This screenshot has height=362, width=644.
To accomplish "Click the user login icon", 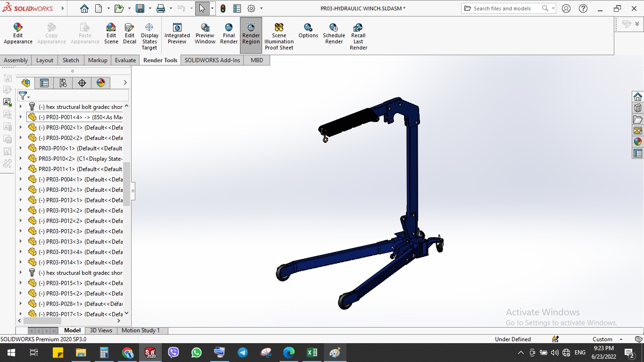I will click(566, 8).
